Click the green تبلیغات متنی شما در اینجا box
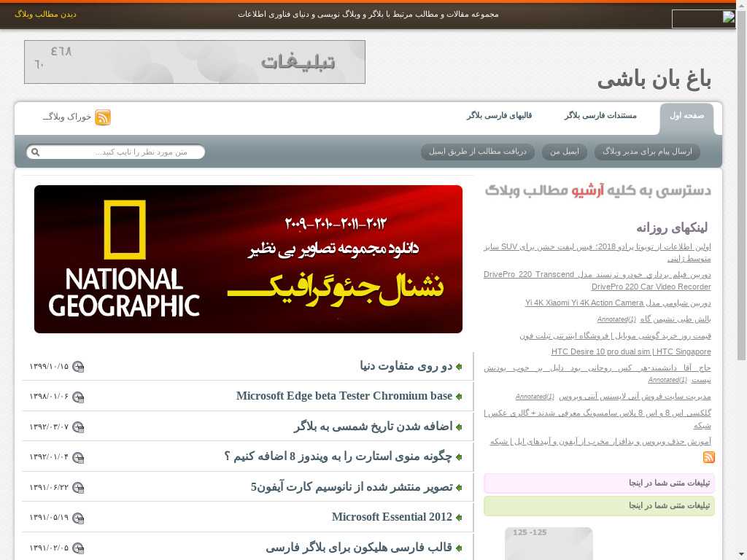This screenshot has width=747, height=560. pyautogui.click(x=599, y=506)
